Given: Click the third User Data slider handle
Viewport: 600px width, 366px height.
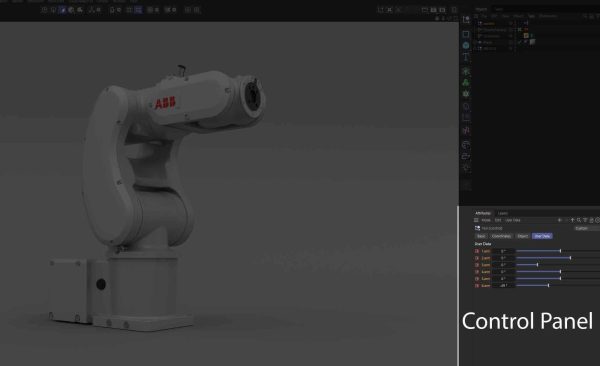Looking at the screenshot, I should click(x=538, y=265).
